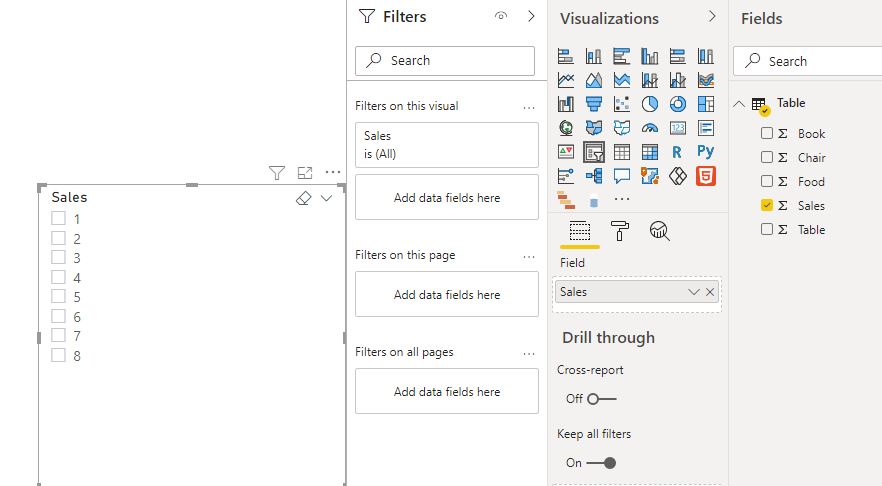
Task: Select the matrix visual
Action: click(x=650, y=152)
